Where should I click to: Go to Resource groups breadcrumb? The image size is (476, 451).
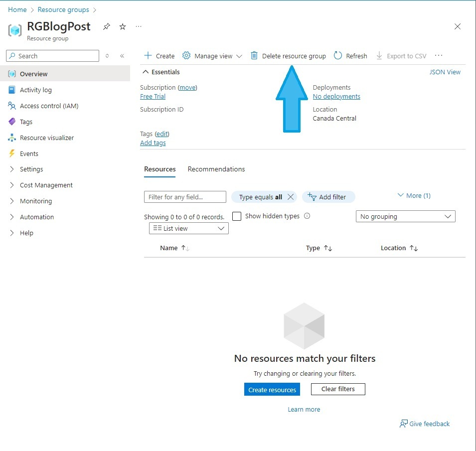tap(63, 9)
